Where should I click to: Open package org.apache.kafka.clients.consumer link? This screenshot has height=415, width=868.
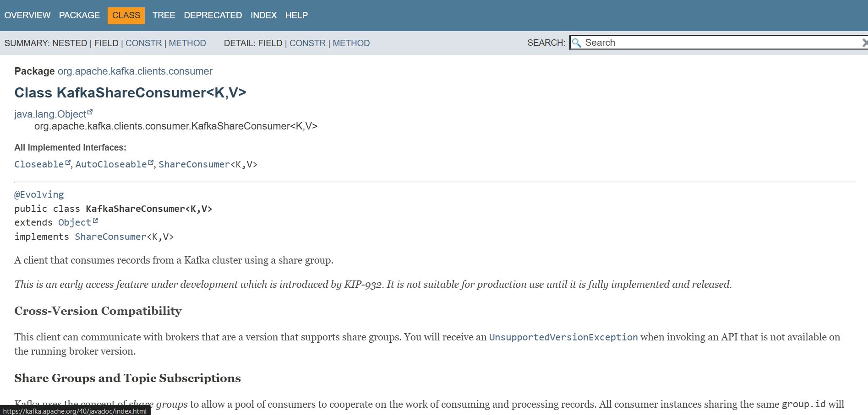(135, 71)
